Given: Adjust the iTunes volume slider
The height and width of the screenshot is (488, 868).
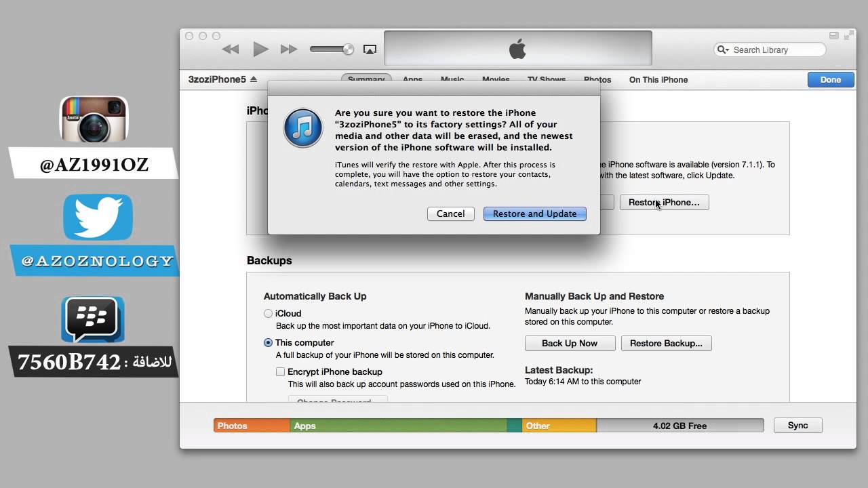Looking at the screenshot, I should (x=332, y=49).
